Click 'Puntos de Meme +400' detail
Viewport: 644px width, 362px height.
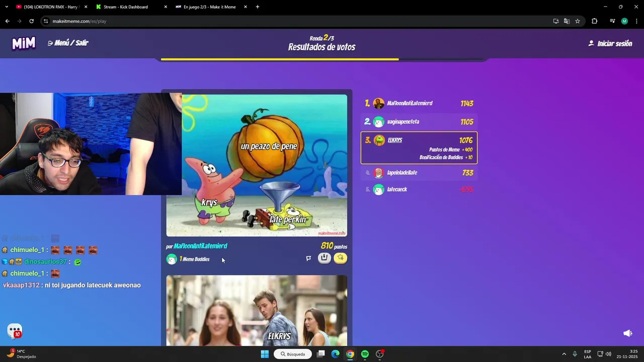click(x=451, y=150)
